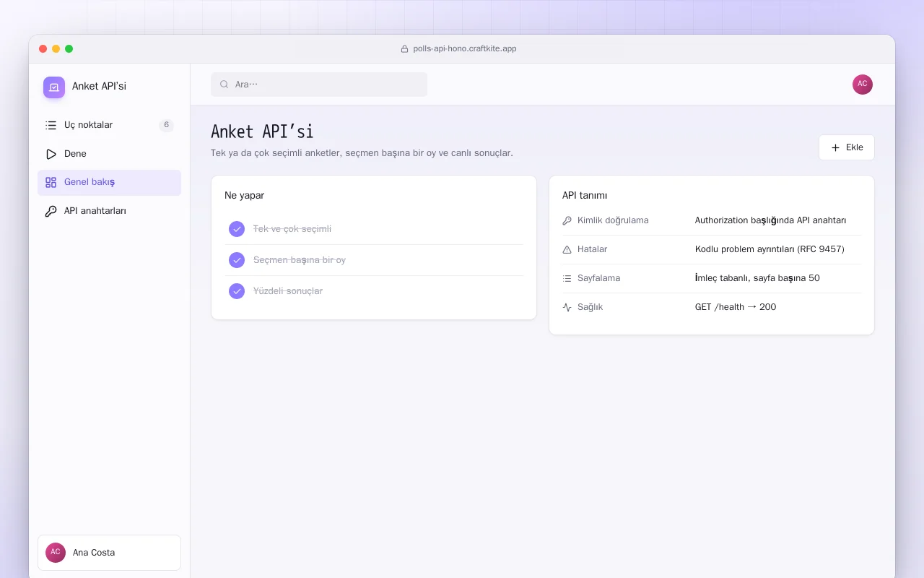Click the Anket API'si page heading

[x=262, y=131]
